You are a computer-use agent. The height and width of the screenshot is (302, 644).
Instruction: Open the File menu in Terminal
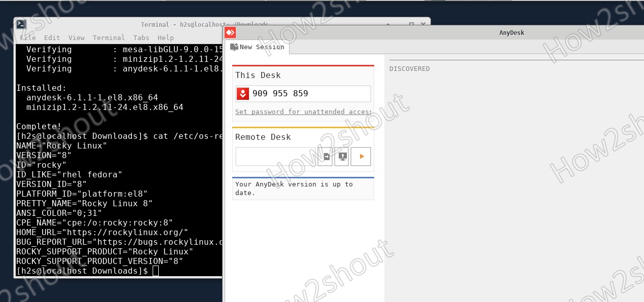pos(28,37)
